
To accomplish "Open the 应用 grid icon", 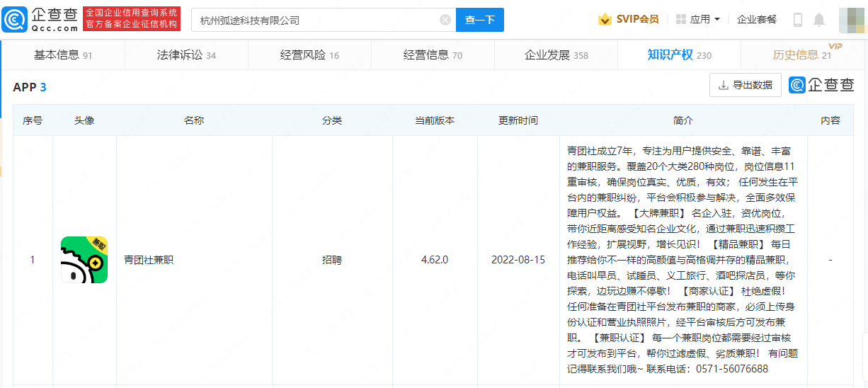I will pos(681,19).
